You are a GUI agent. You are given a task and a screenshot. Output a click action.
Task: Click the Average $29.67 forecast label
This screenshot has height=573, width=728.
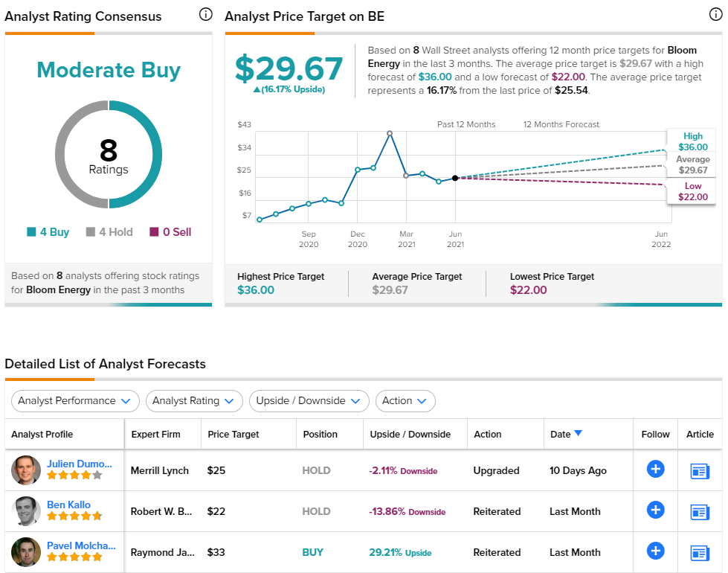pos(693,164)
